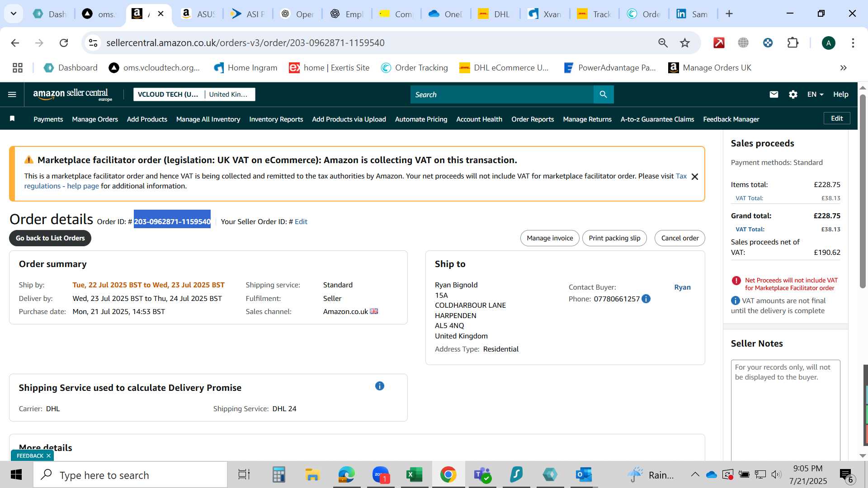Dismiss the VAT facilitator warning banner

click(x=695, y=177)
